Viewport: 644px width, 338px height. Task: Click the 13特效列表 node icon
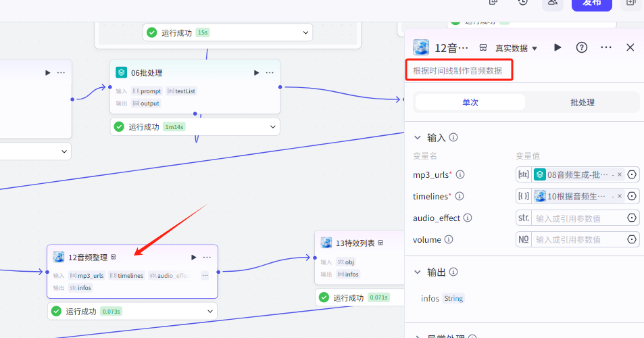point(326,243)
